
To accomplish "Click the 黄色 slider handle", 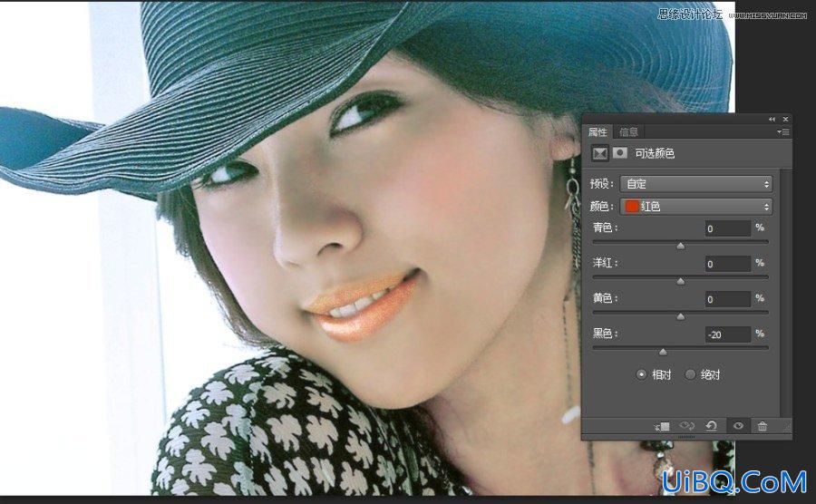I will tap(681, 316).
